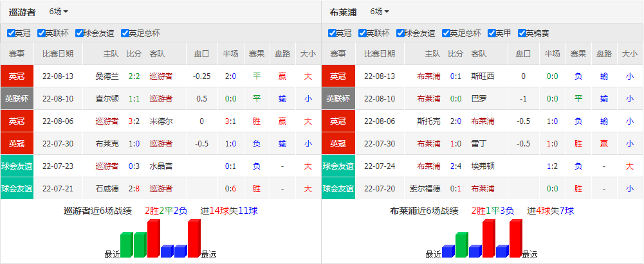Click 英冠 badge for 雷丁 match
This screenshot has height=264, width=644.
pos(338,144)
